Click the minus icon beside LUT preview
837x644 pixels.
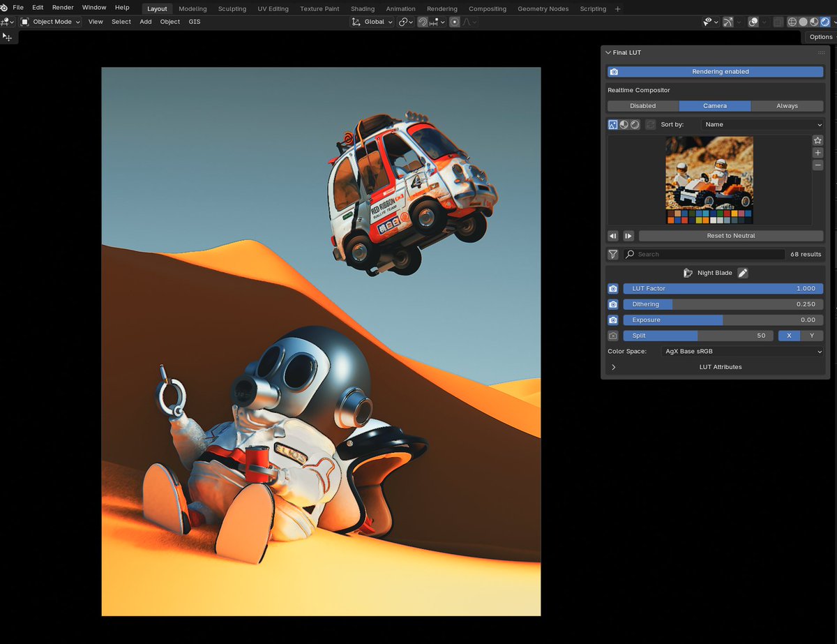(x=818, y=165)
